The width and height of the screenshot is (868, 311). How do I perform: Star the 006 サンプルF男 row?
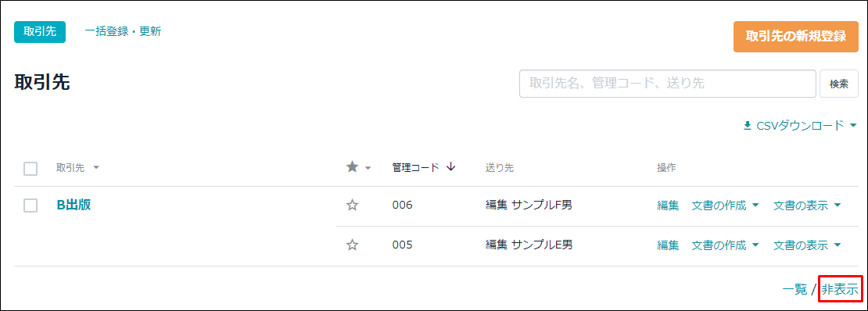point(352,206)
